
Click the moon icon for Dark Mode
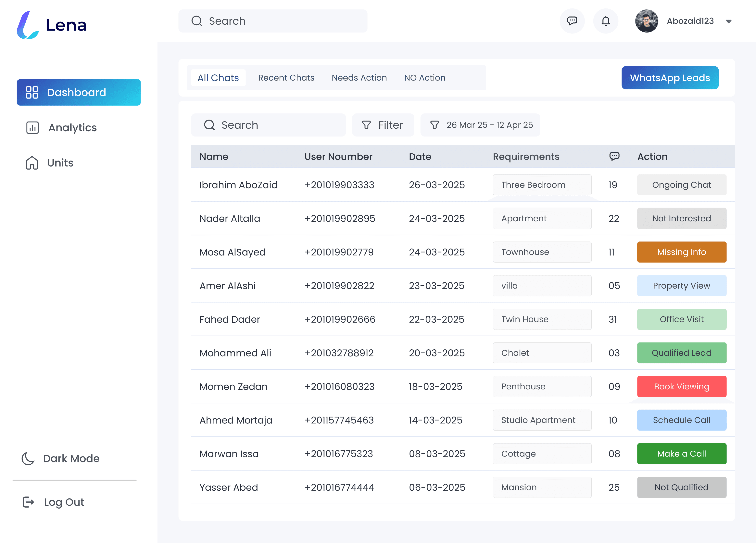[28, 459]
